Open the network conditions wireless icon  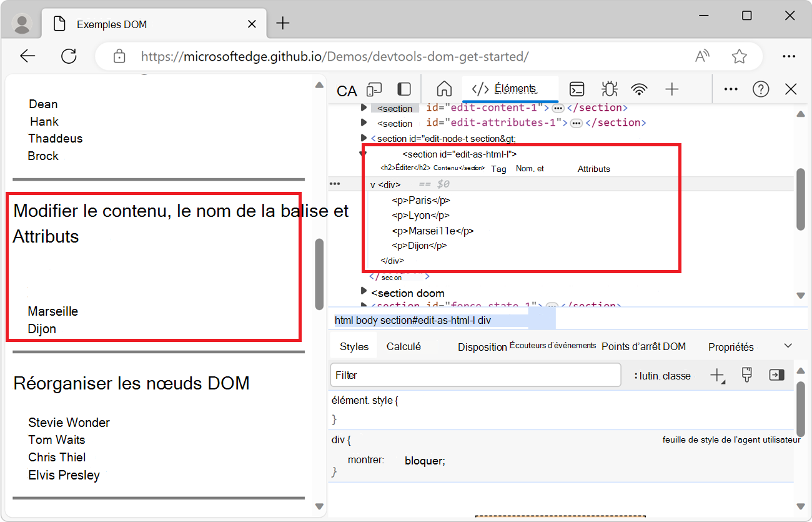click(x=639, y=89)
